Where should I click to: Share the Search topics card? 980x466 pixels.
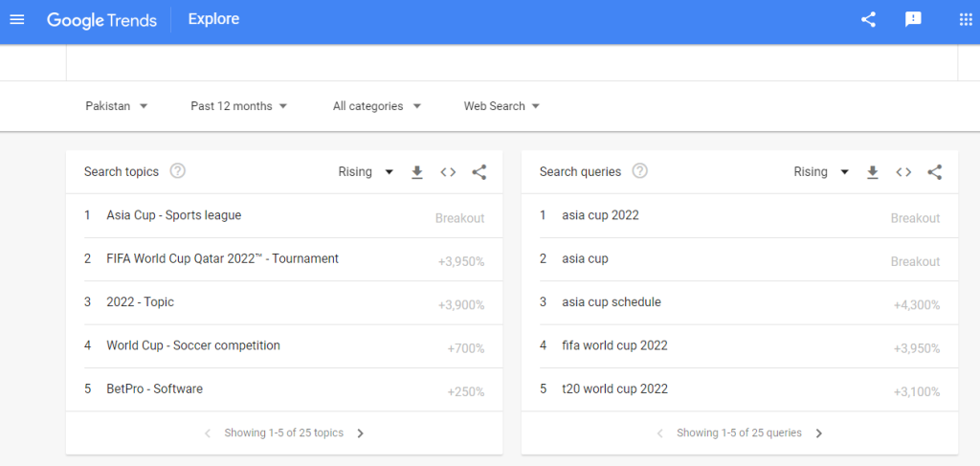point(479,172)
